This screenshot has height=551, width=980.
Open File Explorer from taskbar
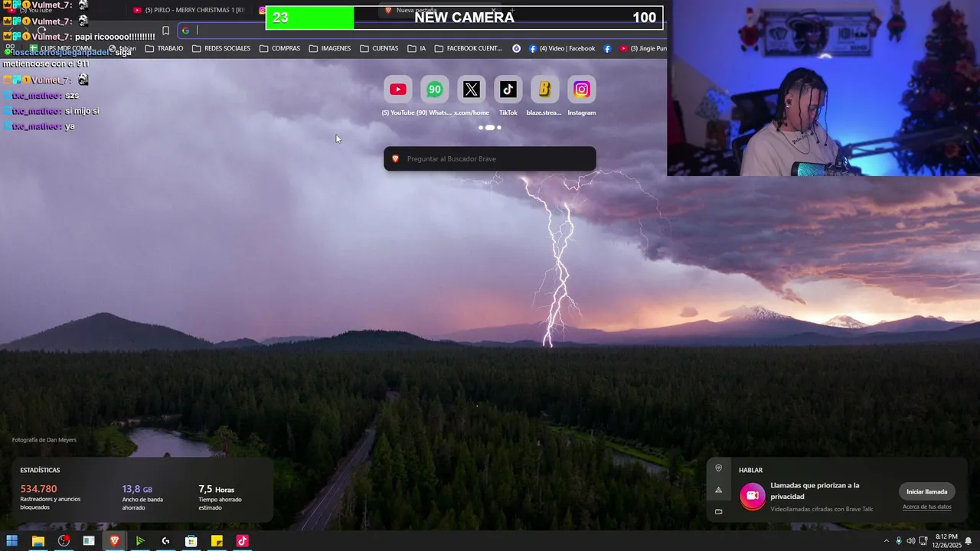pos(38,541)
